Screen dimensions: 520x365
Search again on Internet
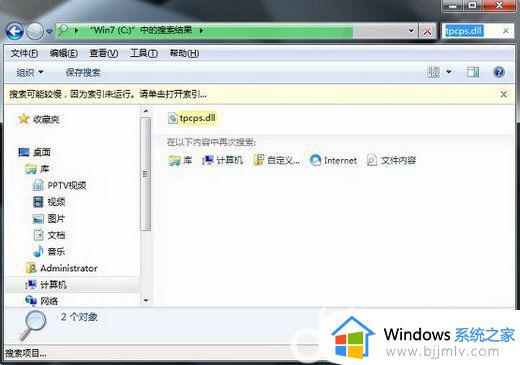pyautogui.click(x=333, y=160)
